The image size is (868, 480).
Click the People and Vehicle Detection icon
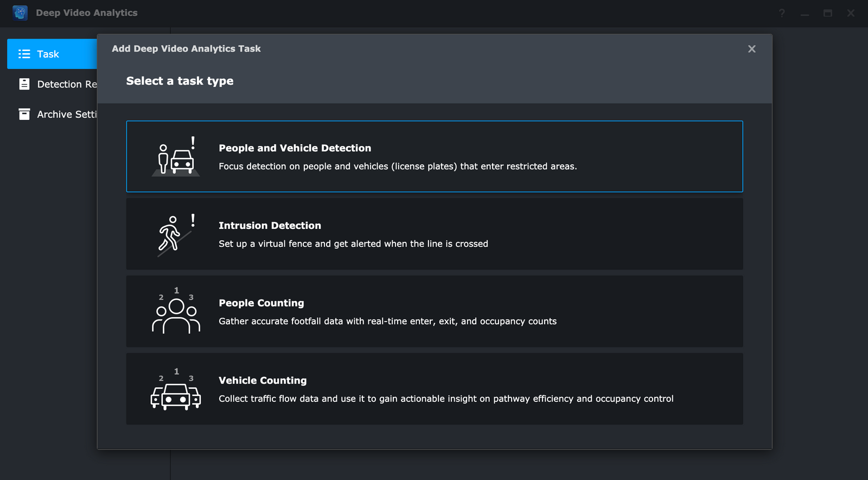(176, 156)
